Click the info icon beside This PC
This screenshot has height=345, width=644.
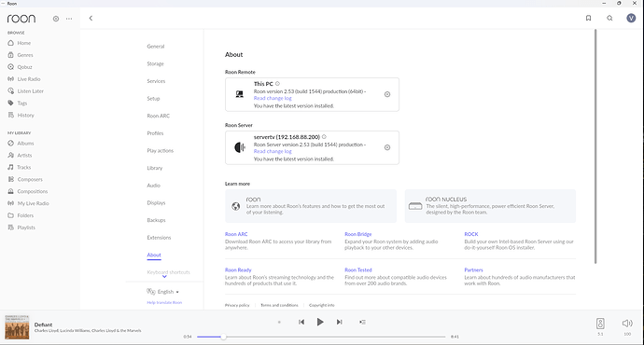pyautogui.click(x=277, y=84)
